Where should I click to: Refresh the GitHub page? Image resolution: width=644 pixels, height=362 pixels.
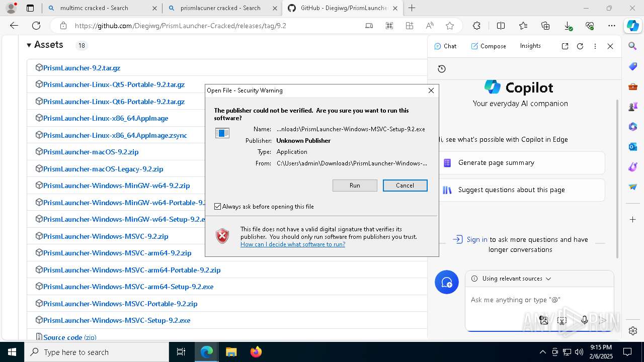36,26
